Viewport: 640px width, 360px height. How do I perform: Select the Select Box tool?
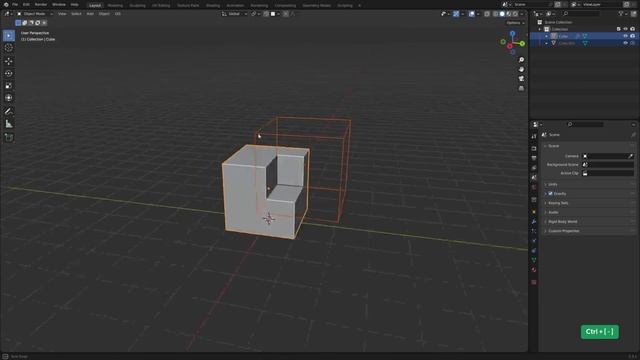click(9, 36)
